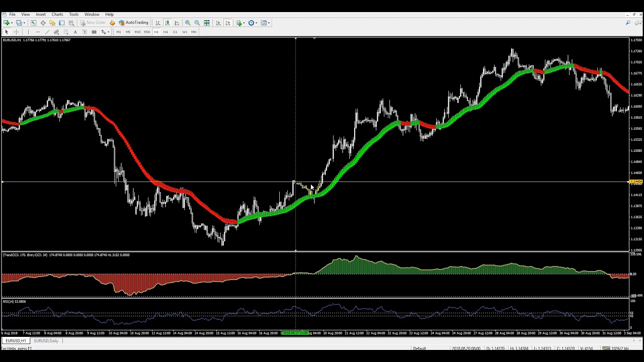The height and width of the screenshot is (362, 644).
Task: Select the Equidistant Channel tool
Action: pos(56,32)
